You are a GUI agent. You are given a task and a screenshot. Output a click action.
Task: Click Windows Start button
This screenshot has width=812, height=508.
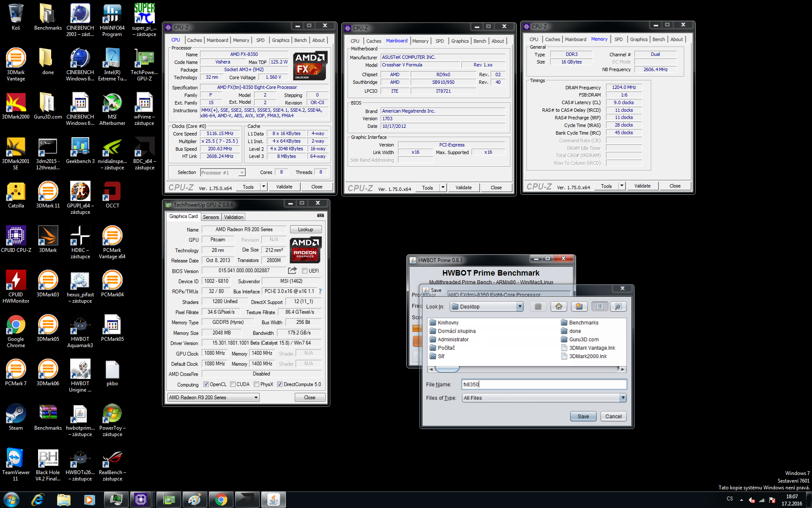tap(11, 500)
